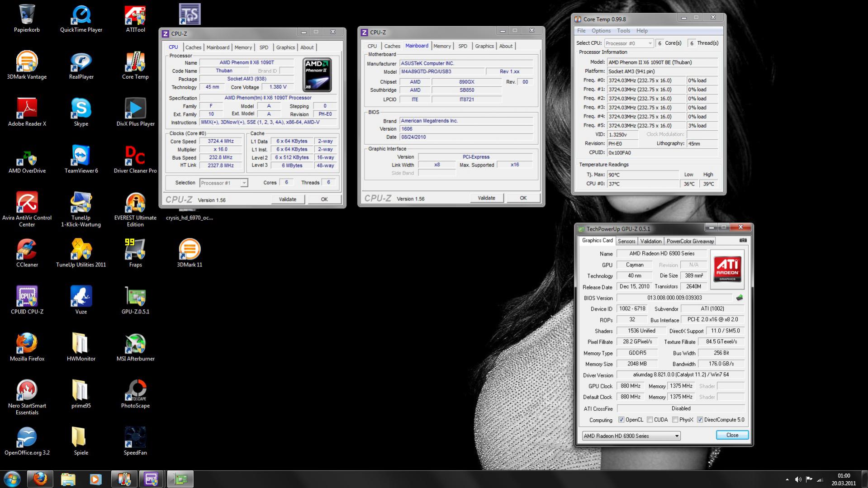Image resolution: width=868 pixels, height=488 pixels.
Task: Launch SpeedFan desktop shortcut
Action: click(135, 441)
